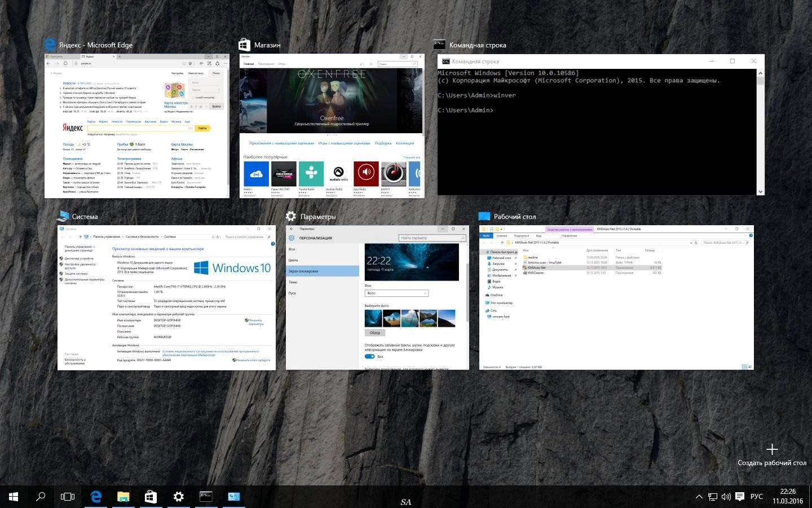812x508 pixels.
Task: Open the Радио RECORD app tile in Store
Action: tap(284, 174)
